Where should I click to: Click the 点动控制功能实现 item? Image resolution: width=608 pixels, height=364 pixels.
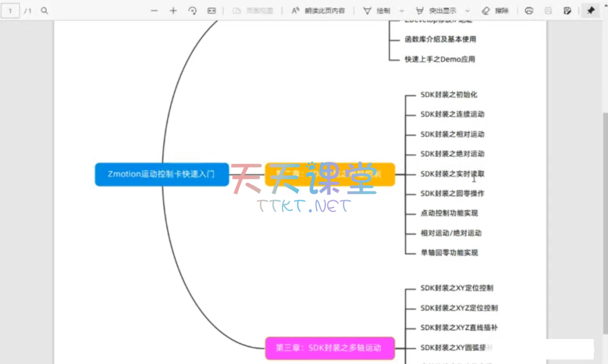pyautogui.click(x=449, y=213)
